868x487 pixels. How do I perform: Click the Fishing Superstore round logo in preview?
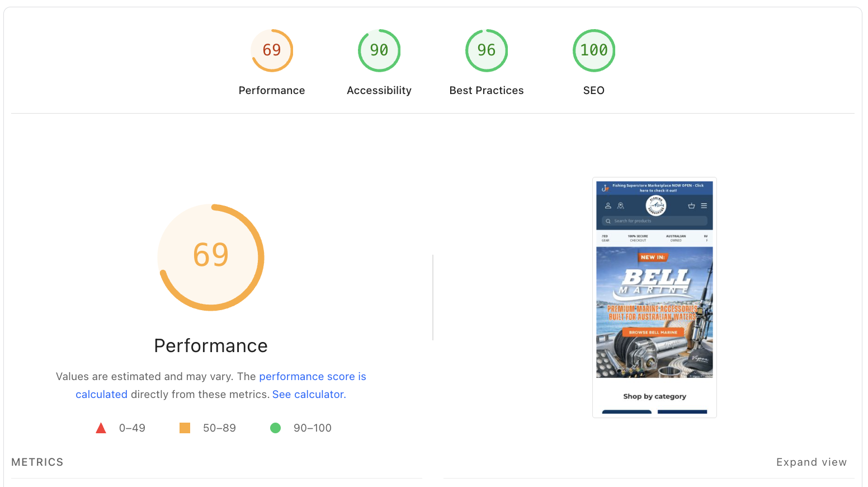pos(655,205)
